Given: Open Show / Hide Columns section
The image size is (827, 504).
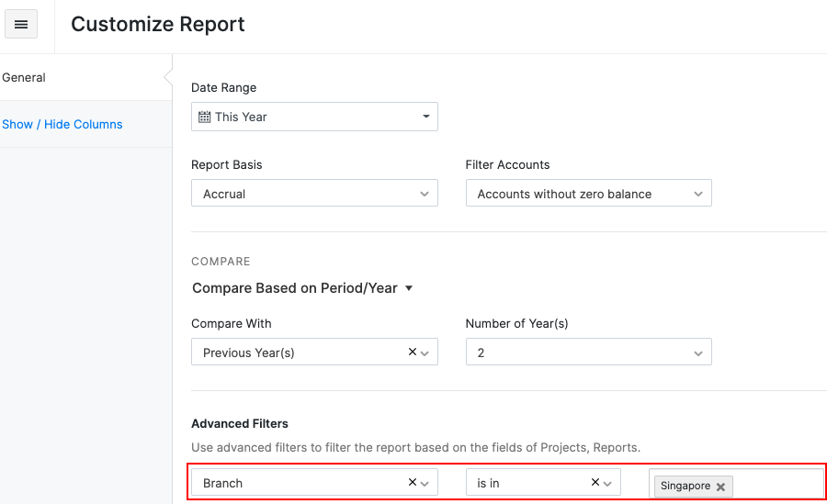Looking at the screenshot, I should pyautogui.click(x=62, y=124).
